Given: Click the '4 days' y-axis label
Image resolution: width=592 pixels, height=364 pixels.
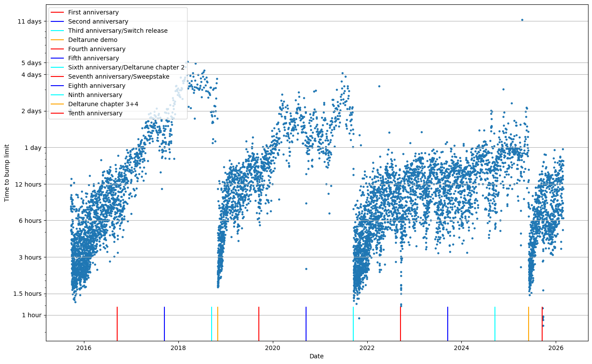Looking at the screenshot, I should [x=32, y=74].
